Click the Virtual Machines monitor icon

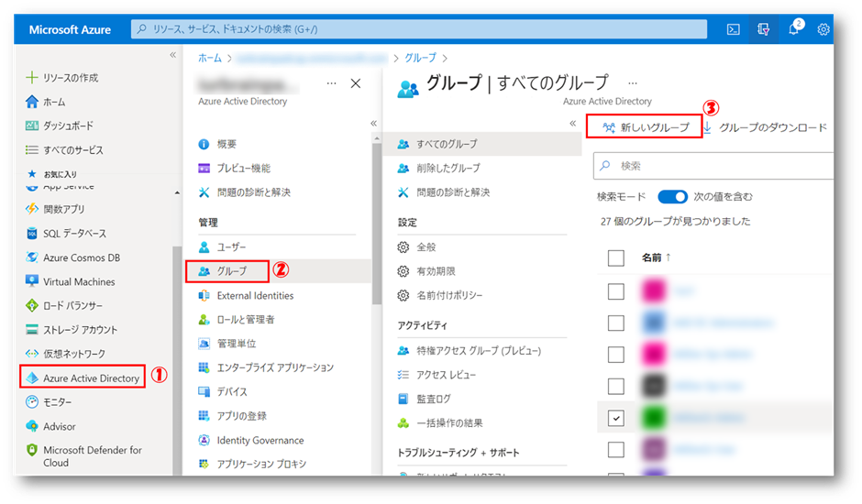tap(32, 280)
